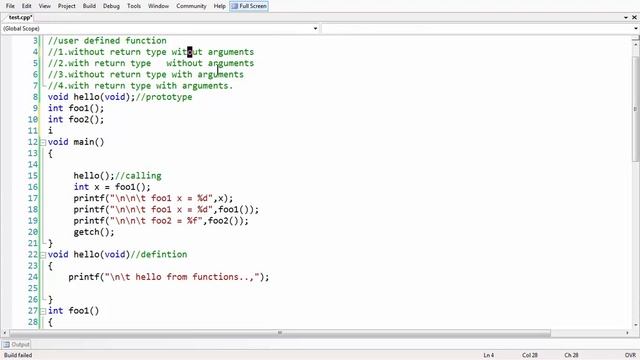This screenshot has width=640, height=360.
Task: Click the 'int foo2();' prototype line
Action: pos(76,119)
